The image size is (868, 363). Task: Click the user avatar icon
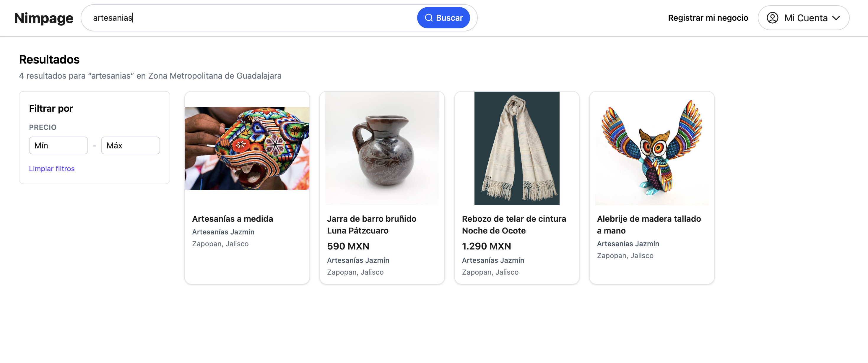tap(772, 18)
